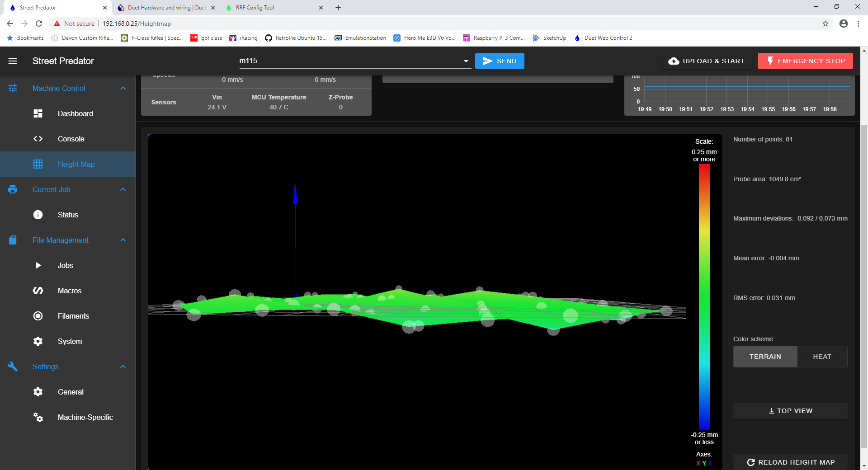868x470 pixels.
Task: Click the General settings gear icon
Action: (x=38, y=392)
